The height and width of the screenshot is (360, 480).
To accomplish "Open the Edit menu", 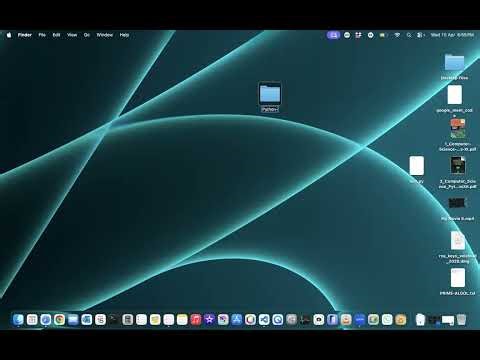I will point(56,35).
